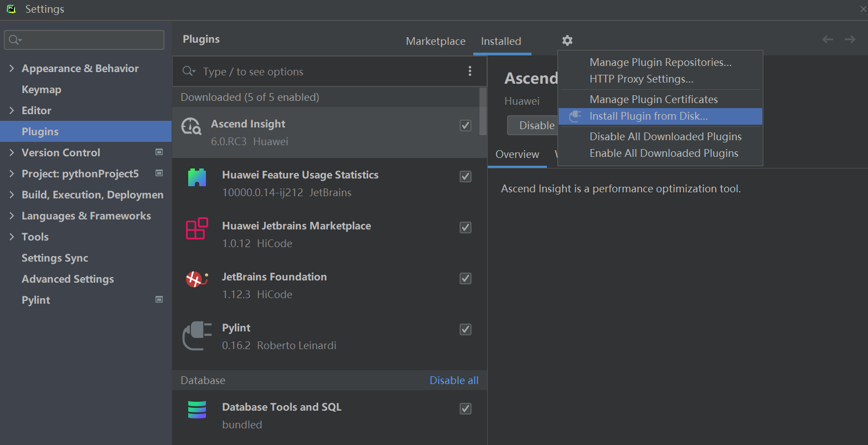Click the Huawei Feature Usage Statistics icon

pyautogui.click(x=197, y=177)
